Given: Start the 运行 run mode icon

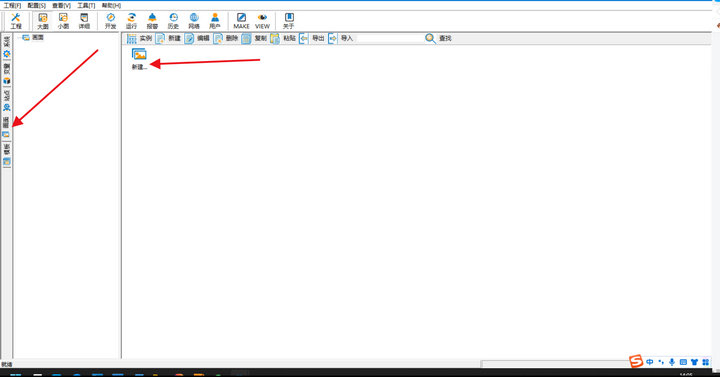Looking at the screenshot, I should click(131, 21).
